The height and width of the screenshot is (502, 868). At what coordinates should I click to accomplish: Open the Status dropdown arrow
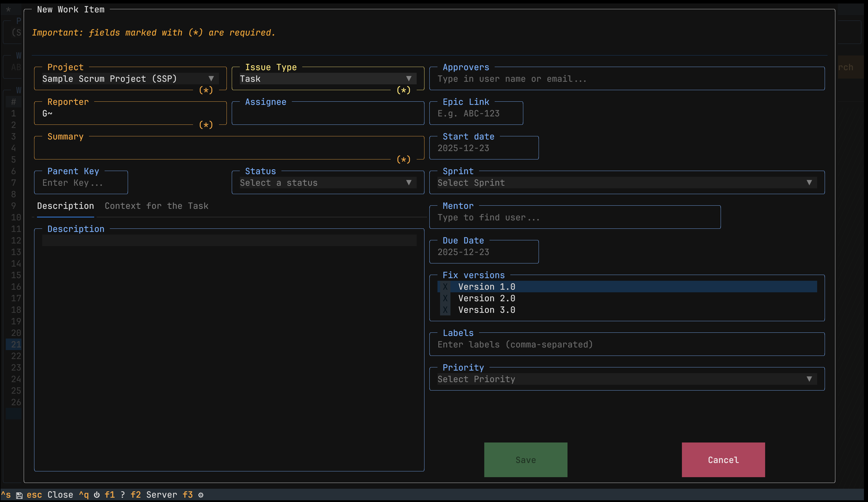(409, 183)
